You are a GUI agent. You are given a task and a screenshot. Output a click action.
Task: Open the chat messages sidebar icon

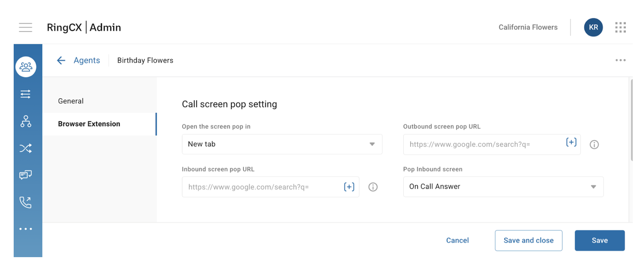pyautogui.click(x=26, y=175)
